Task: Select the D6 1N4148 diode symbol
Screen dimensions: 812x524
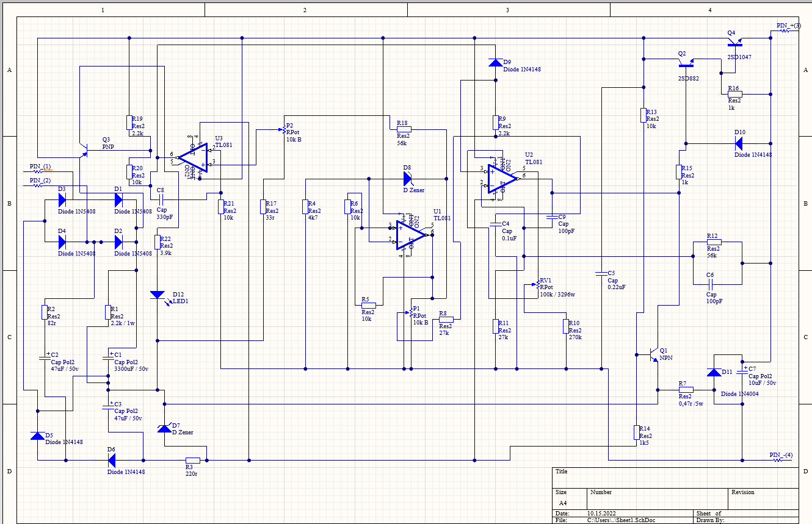Action: (x=112, y=460)
